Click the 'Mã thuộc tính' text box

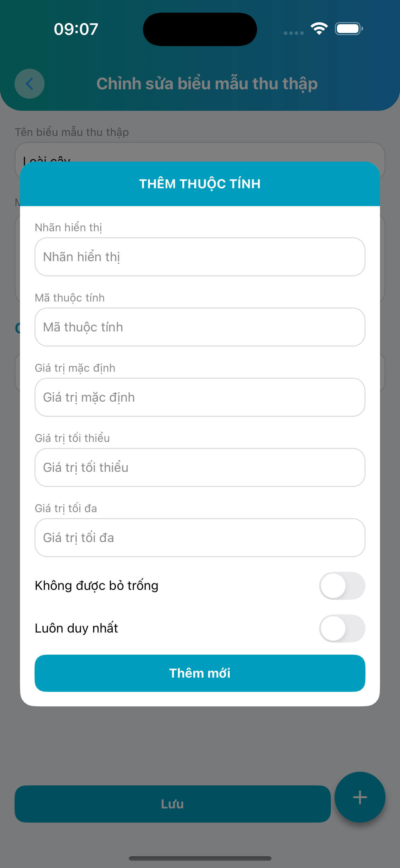pyautogui.click(x=200, y=327)
